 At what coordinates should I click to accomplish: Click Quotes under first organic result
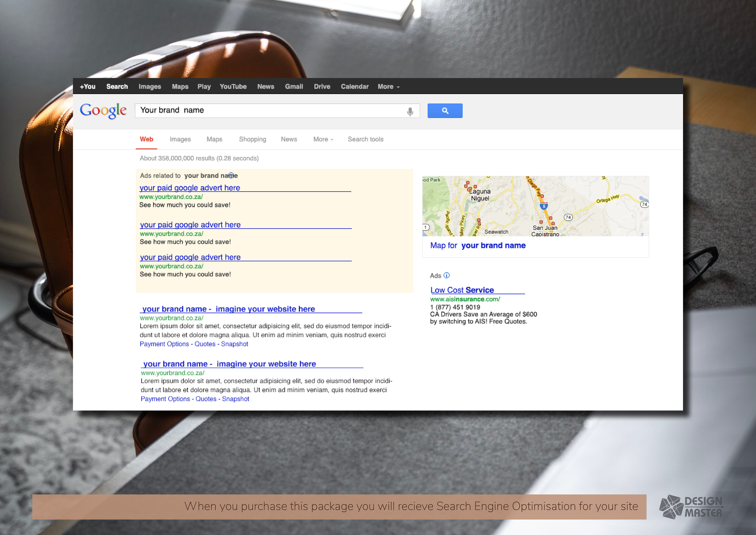click(x=205, y=344)
